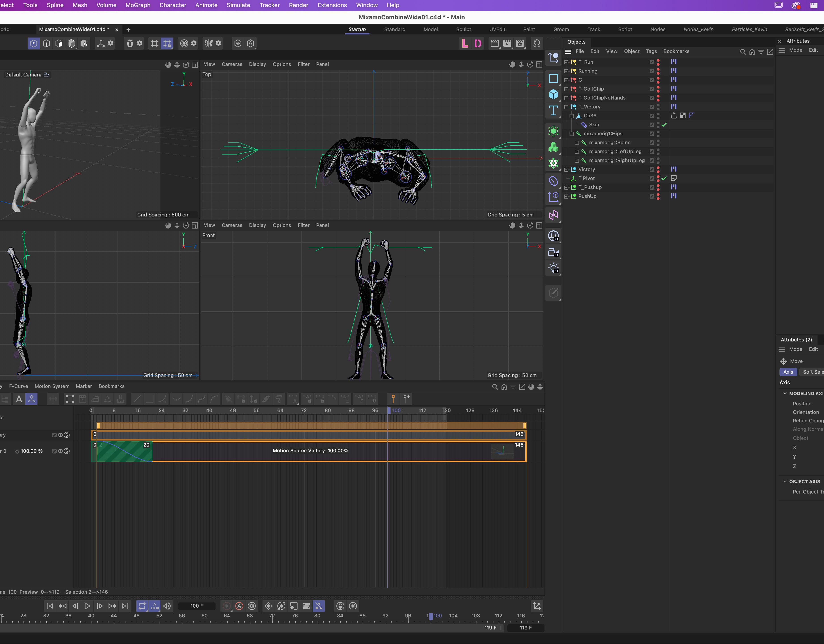Expand the mixamorig1:Spine joint
The width and height of the screenshot is (824, 644).
pos(576,143)
